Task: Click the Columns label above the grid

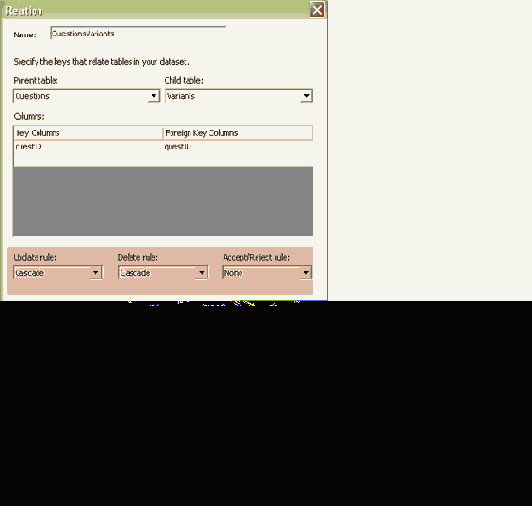Action: (x=29, y=116)
